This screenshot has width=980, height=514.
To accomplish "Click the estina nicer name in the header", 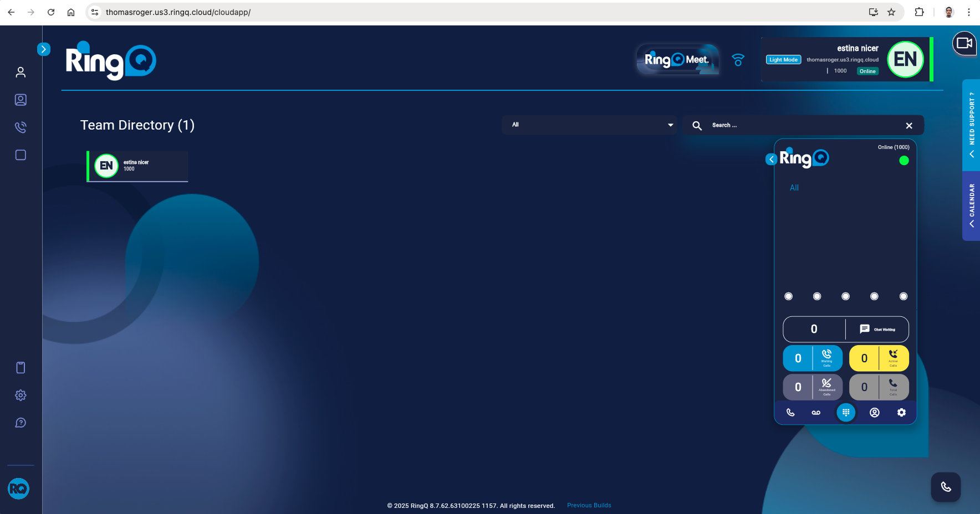I will [x=857, y=48].
